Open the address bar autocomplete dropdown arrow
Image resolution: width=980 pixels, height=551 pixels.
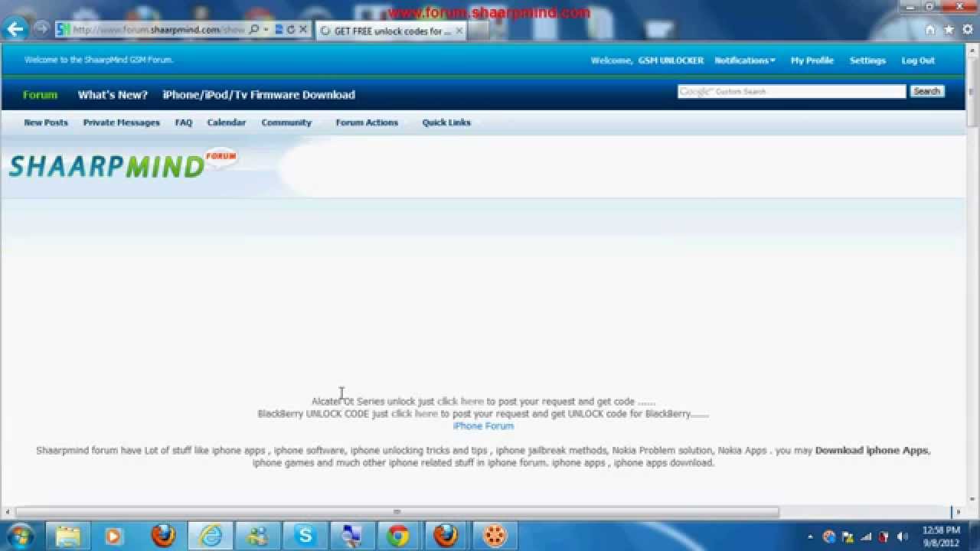tap(266, 30)
